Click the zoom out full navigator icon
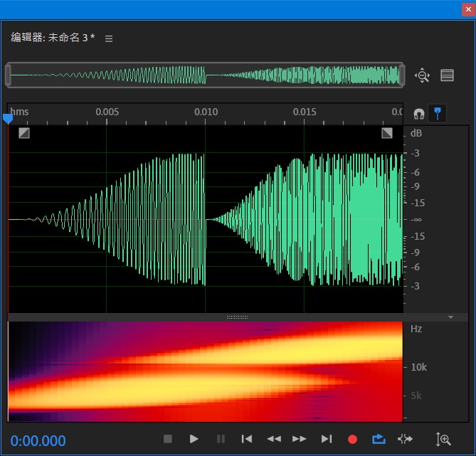The image size is (476, 456). click(423, 75)
